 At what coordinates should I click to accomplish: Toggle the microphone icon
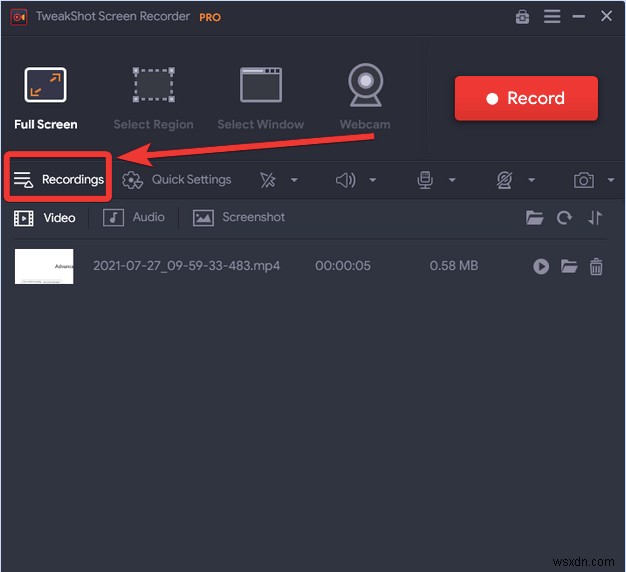pyautogui.click(x=425, y=180)
